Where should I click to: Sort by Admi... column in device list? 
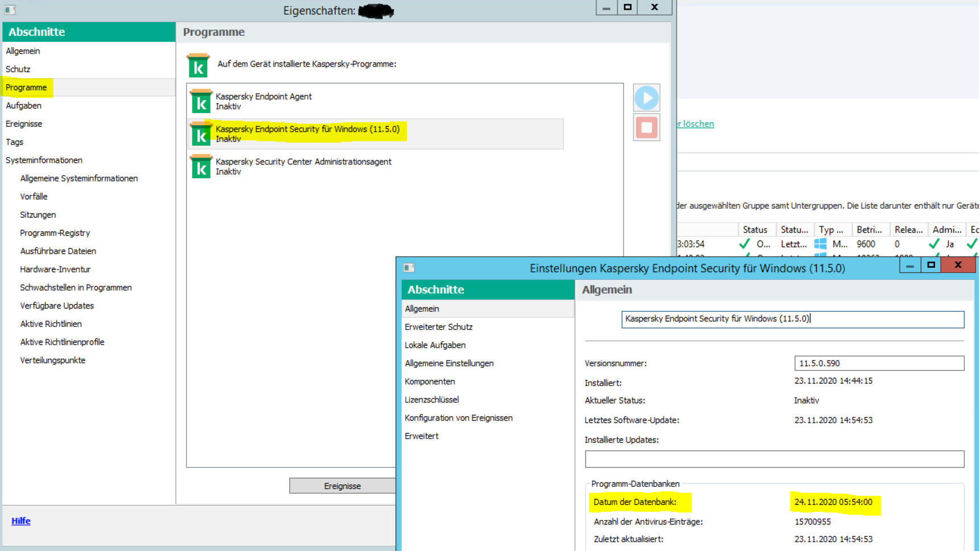(947, 230)
